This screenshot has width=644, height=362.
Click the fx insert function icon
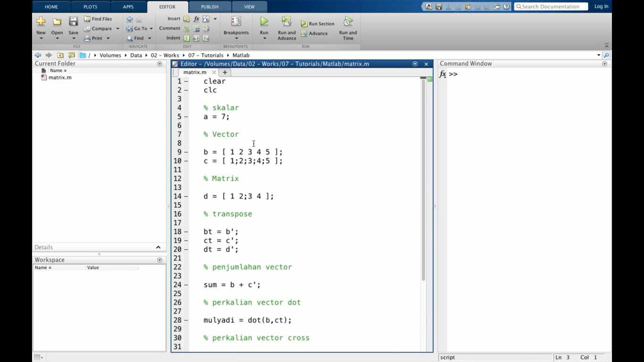click(x=197, y=19)
